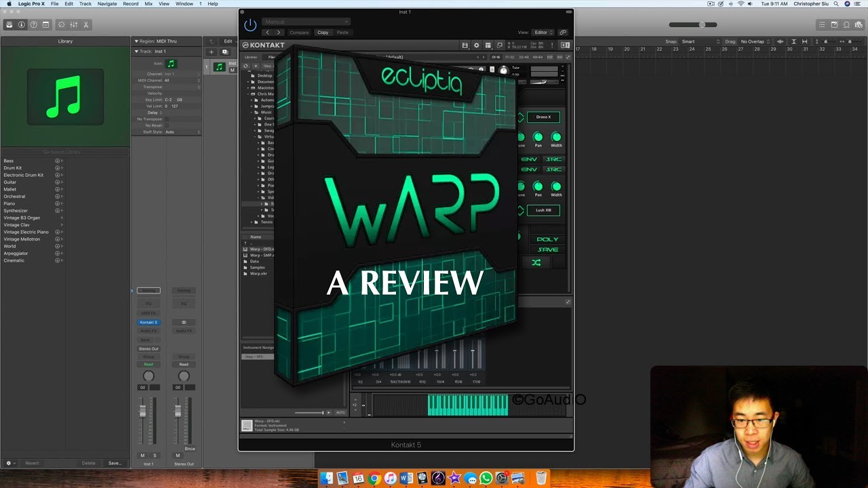
Task: Mute the Stereo Out channel strip
Action: [178, 455]
